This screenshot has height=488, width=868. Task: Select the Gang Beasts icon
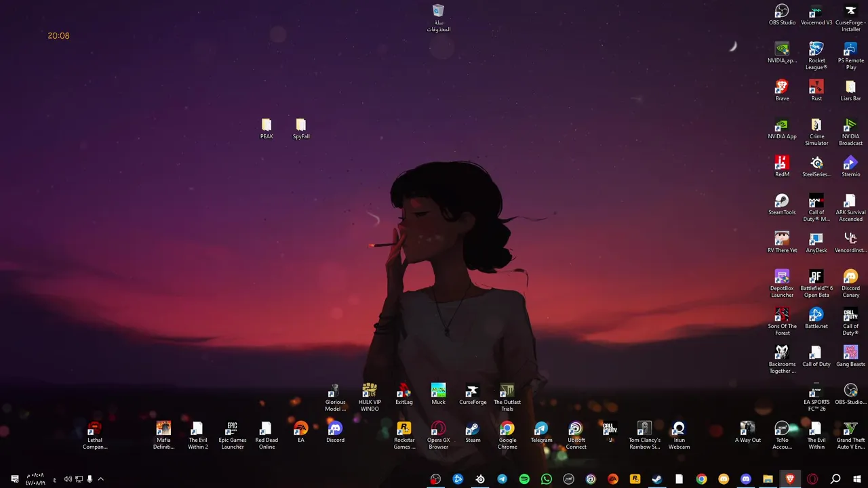[x=850, y=357]
